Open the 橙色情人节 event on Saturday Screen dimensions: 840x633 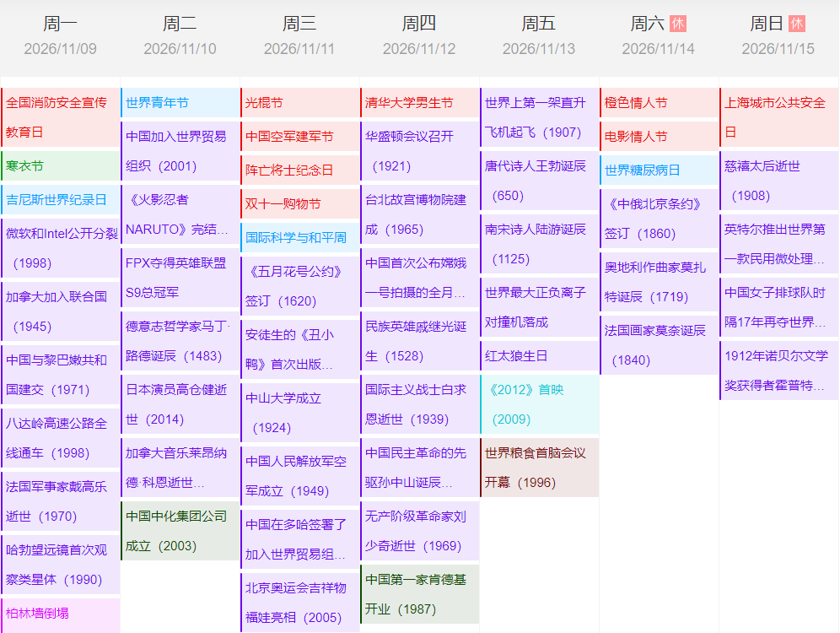660,103
